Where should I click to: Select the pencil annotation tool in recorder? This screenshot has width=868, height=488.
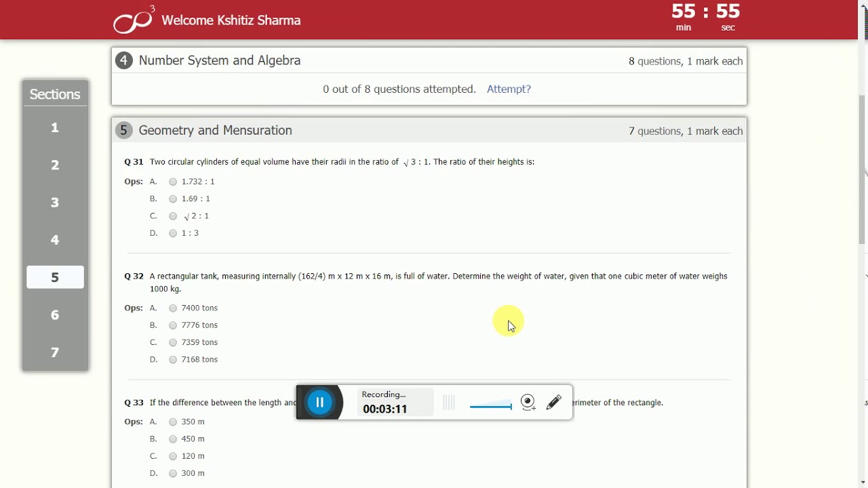(554, 403)
